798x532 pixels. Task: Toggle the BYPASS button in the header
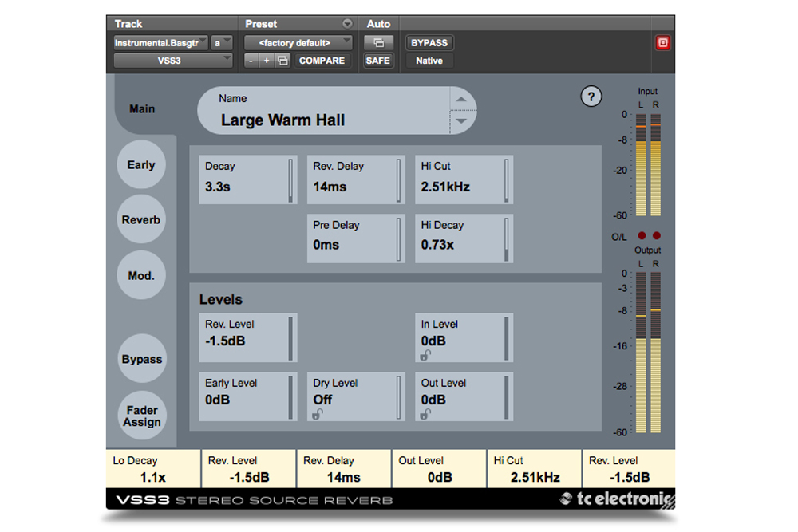point(429,43)
